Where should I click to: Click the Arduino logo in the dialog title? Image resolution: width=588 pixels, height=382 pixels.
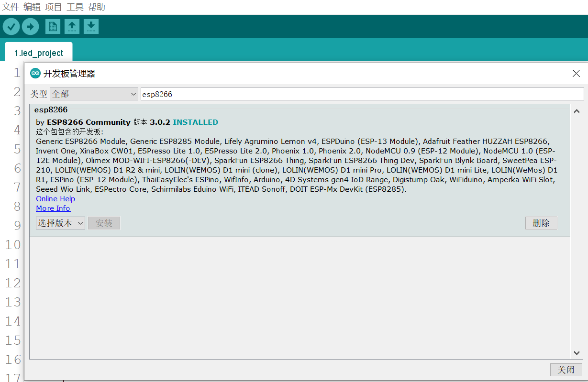coord(35,73)
